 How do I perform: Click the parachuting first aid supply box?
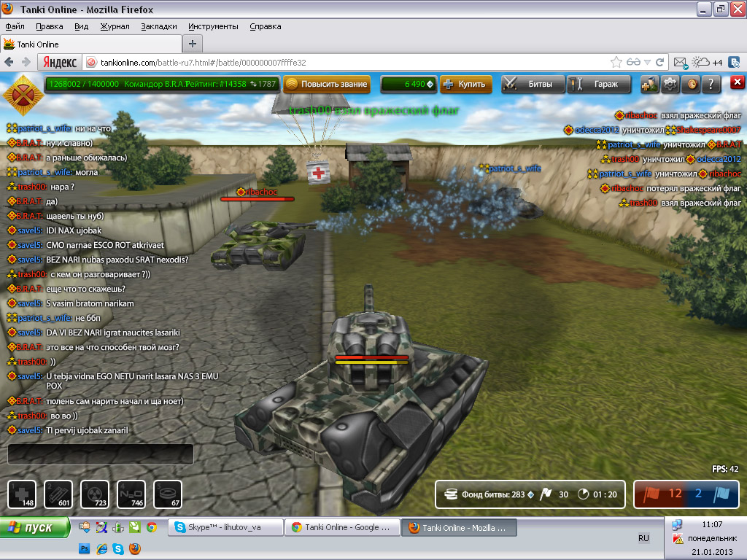point(318,172)
